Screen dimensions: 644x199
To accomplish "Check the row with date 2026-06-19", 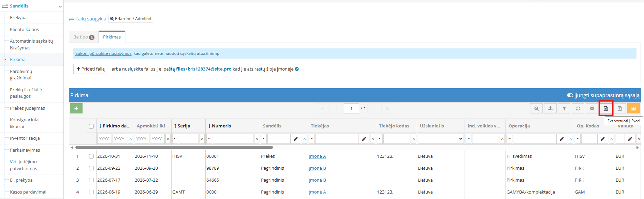I will pyautogui.click(x=91, y=192).
